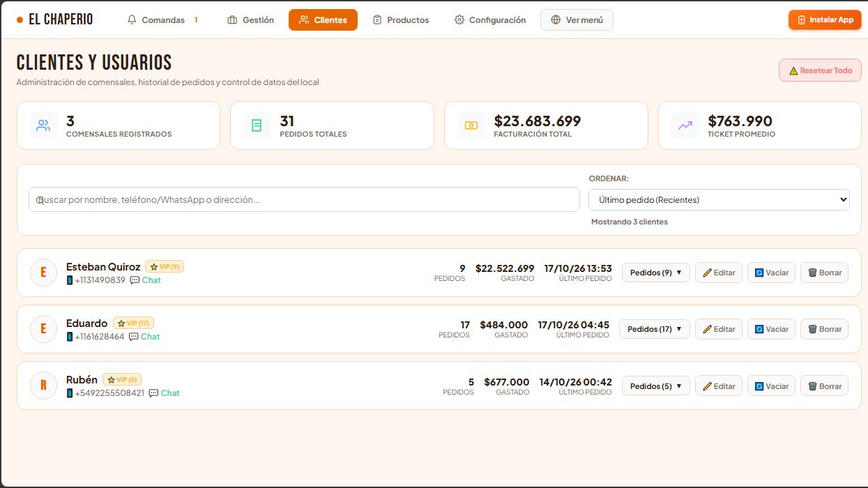
Task: Click the VIP (17) badge
Action: pyautogui.click(x=133, y=323)
